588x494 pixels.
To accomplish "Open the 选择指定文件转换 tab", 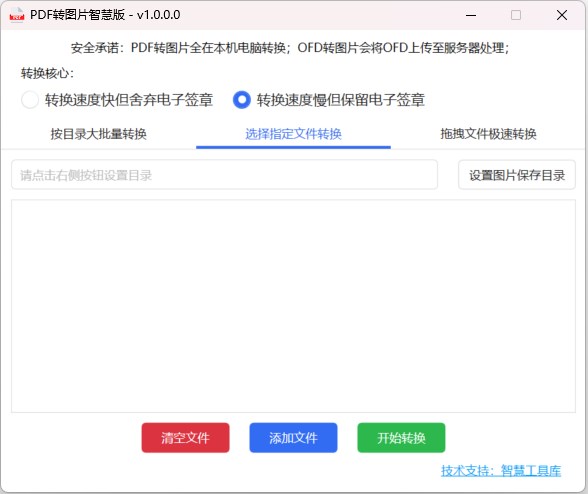I will (x=293, y=134).
